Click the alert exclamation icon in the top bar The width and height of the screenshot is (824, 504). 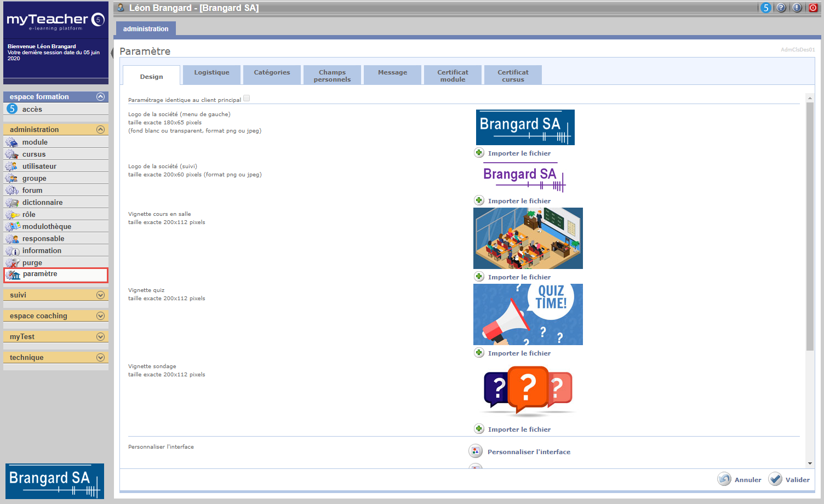(797, 8)
